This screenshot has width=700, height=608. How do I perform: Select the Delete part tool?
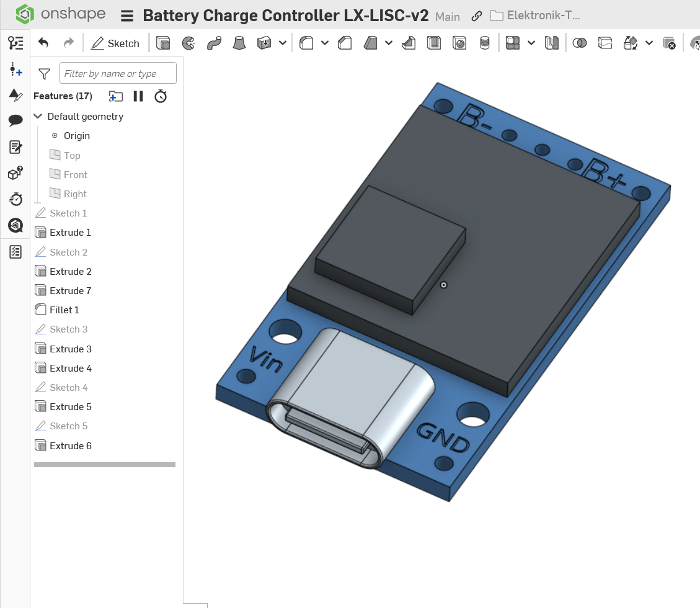[x=669, y=43]
